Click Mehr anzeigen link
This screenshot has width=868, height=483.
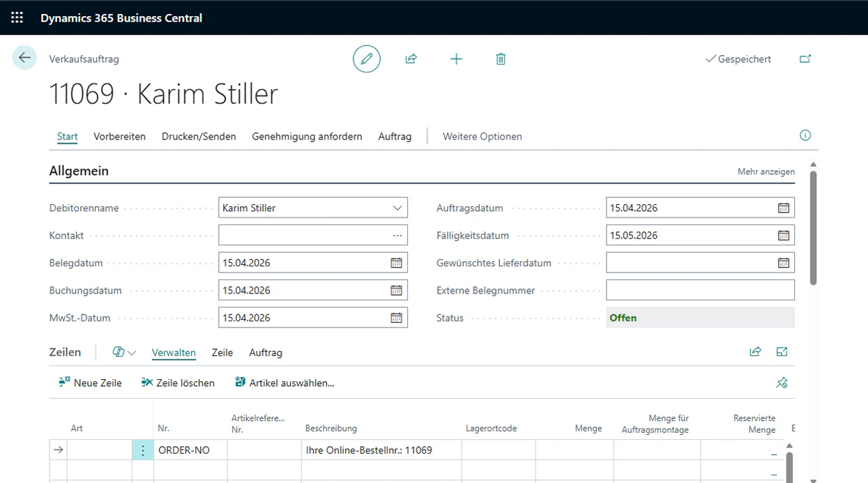pyautogui.click(x=766, y=171)
